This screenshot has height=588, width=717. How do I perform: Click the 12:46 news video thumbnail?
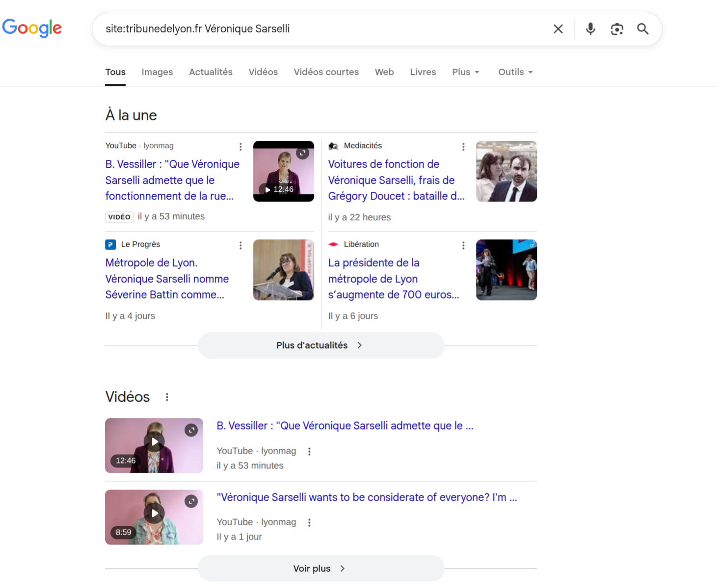point(284,171)
